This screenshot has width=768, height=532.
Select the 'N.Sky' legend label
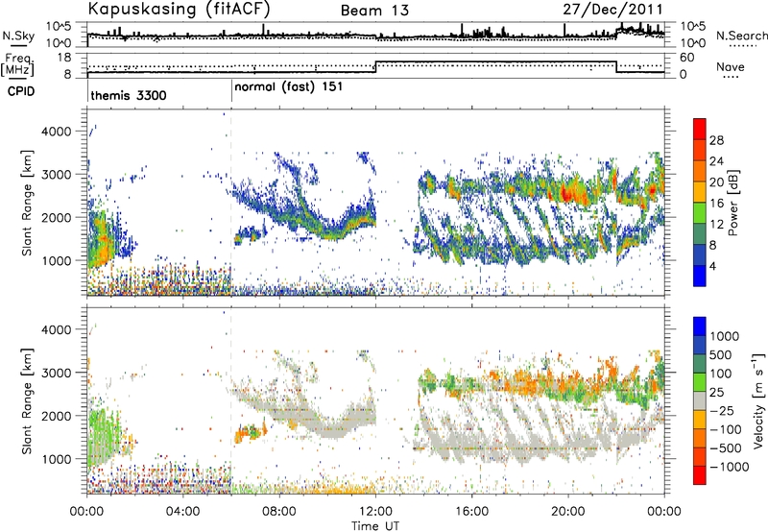coord(18,36)
